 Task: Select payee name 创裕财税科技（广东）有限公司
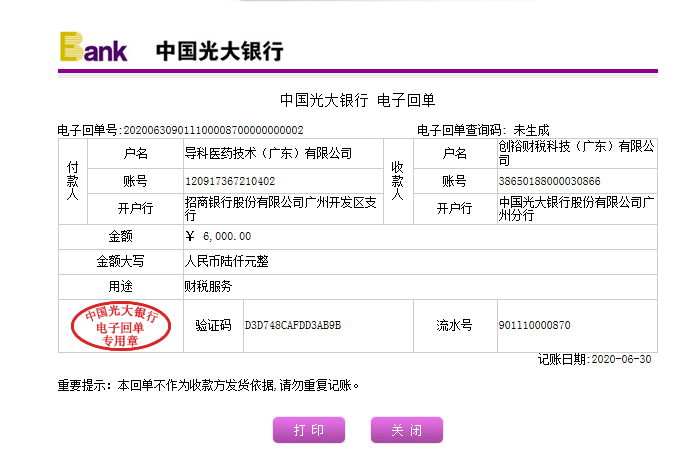pos(576,153)
